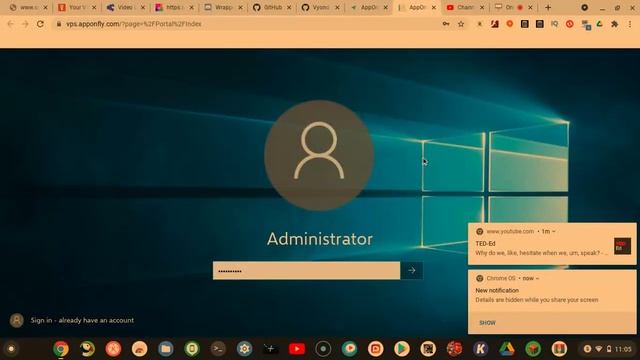This screenshot has height=360, width=640.
Task: Go back to the previous page
Action: click(x=11, y=24)
